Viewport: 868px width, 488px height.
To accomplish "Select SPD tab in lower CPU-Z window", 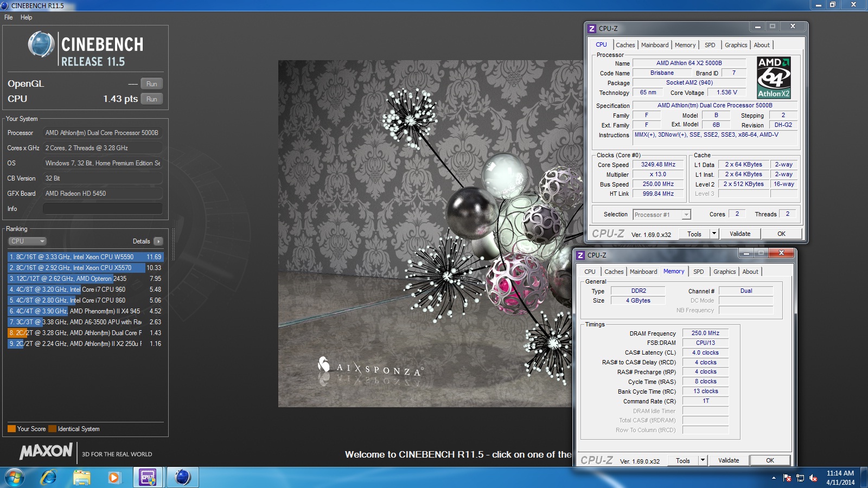I will coord(699,272).
